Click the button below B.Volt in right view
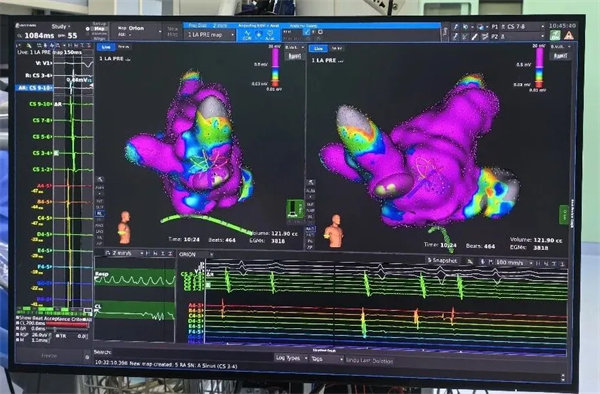This screenshot has width=600, height=394. coord(560,56)
